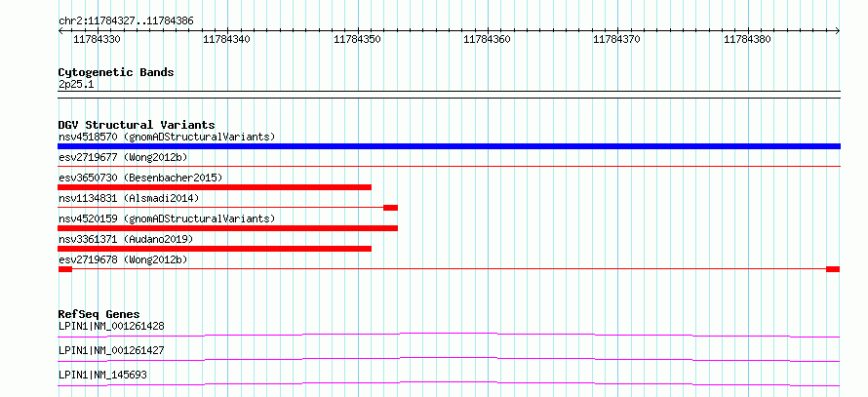Image resolution: width=868 pixels, height=397 pixels.
Task: Click the chr2:11784327..11784386 coordinate label
Action: tap(126, 21)
